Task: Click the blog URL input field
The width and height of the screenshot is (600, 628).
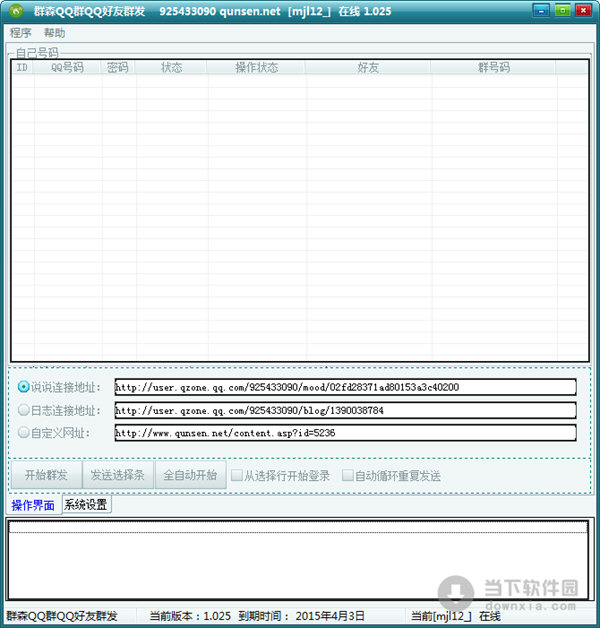Action: [x=345, y=410]
